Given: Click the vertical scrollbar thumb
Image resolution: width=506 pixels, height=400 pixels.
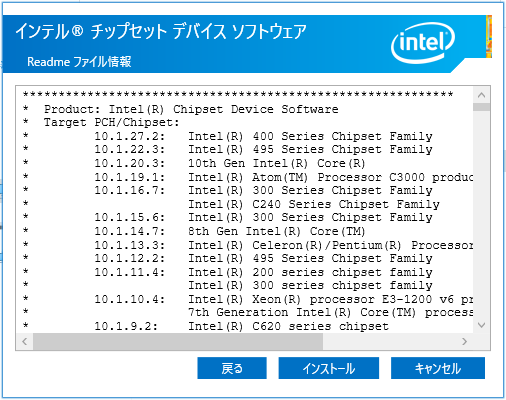Looking at the screenshot, I should [x=481, y=107].
